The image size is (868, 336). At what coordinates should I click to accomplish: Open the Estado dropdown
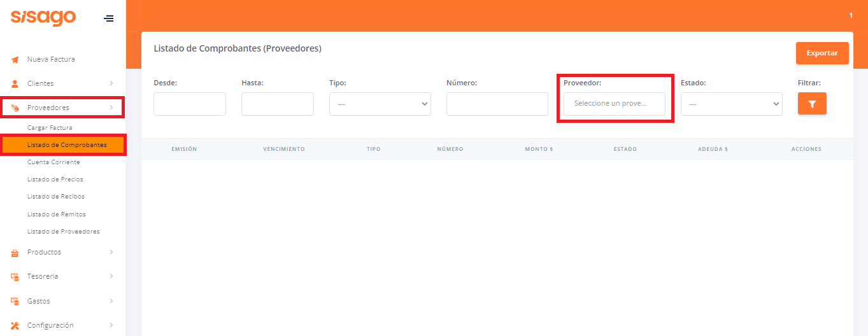[x=731, y=104]
